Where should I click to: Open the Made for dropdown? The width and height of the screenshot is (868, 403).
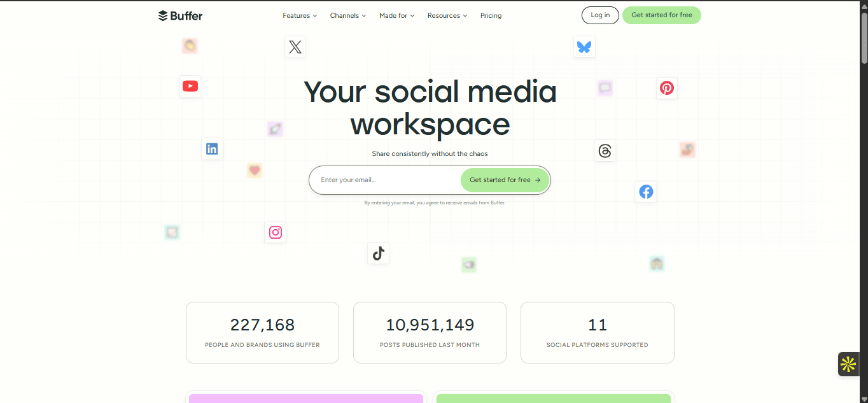396,15
